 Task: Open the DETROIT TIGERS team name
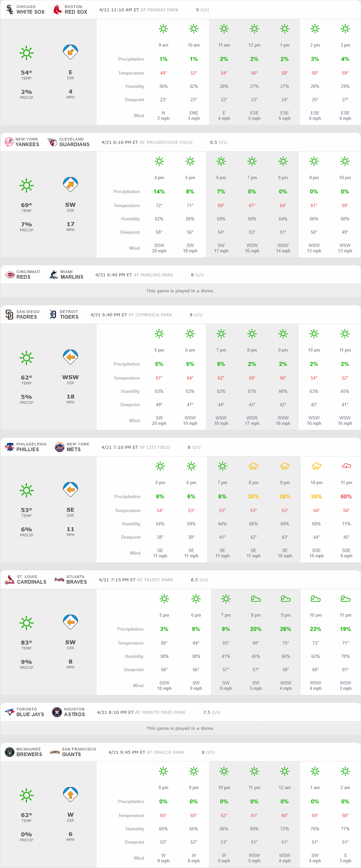[69, 314]
